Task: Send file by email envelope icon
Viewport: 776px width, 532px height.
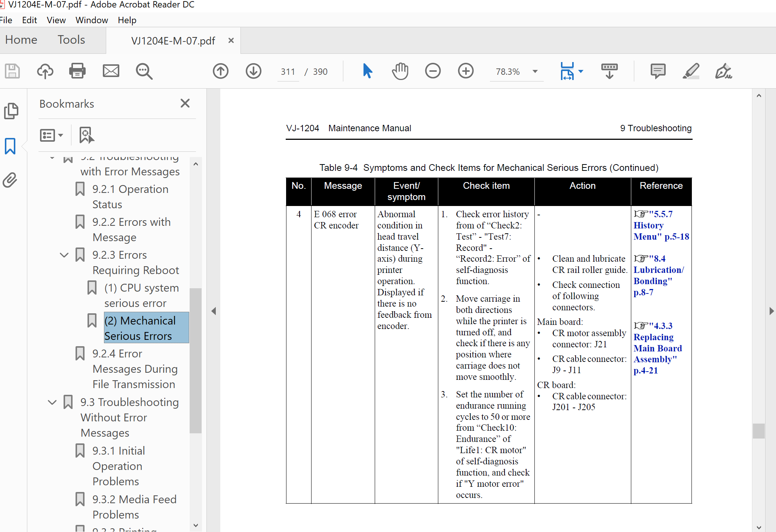Action: click(x=111, y=71)
